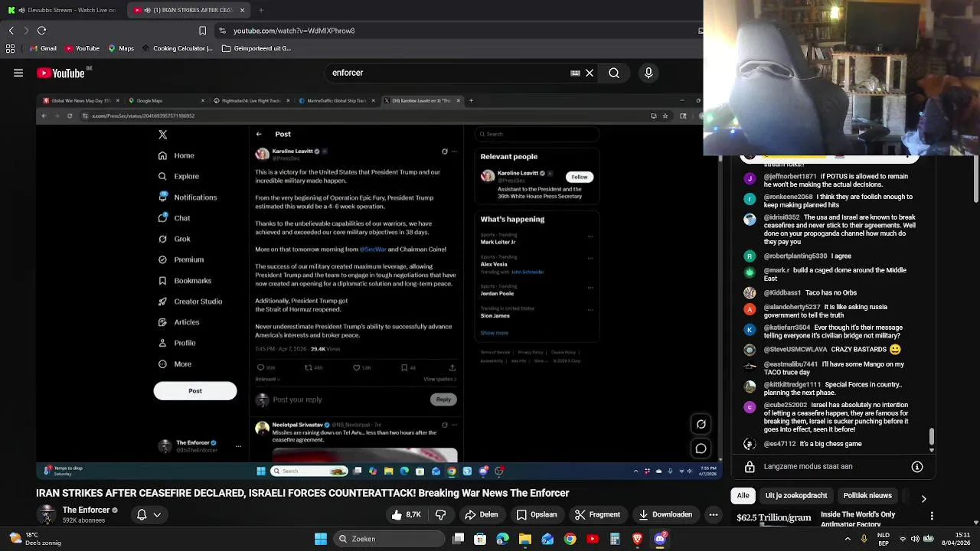Open 'Inside The World's Only Antimatter Factory' video
980x551 pixels.
point(857,519)
